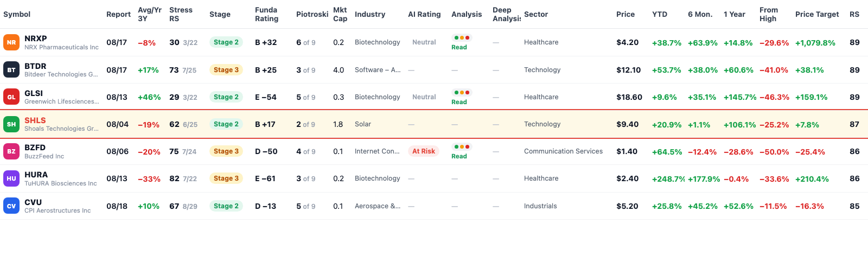This screenshot has width=868, height=262.
Task: Click the Stage 3 badge for BTDR
Action: (226, 70)
